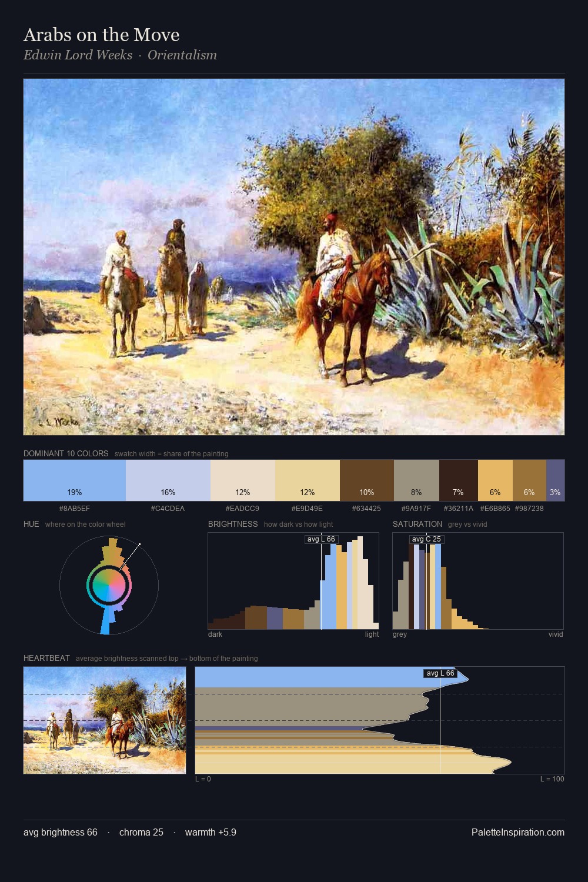
Task: Choose the #E6B865 golden swatch
Action: tap(495, 480)
